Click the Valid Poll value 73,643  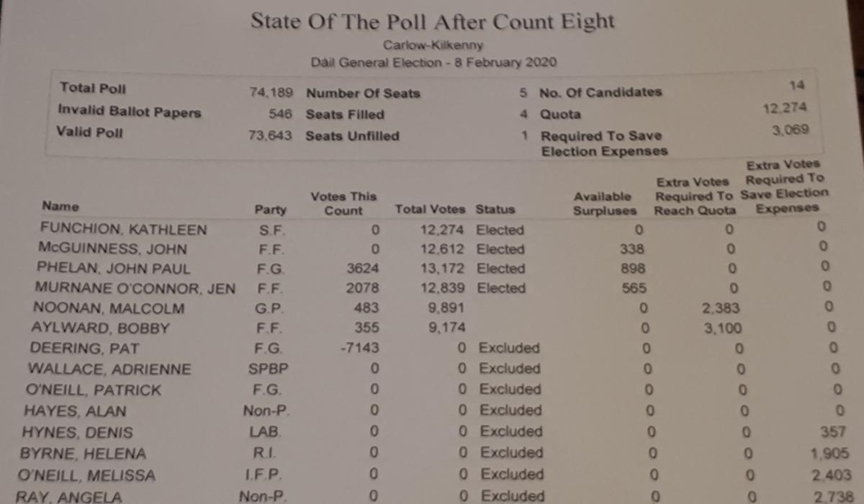pyautogui.click(x=270, y=135)
